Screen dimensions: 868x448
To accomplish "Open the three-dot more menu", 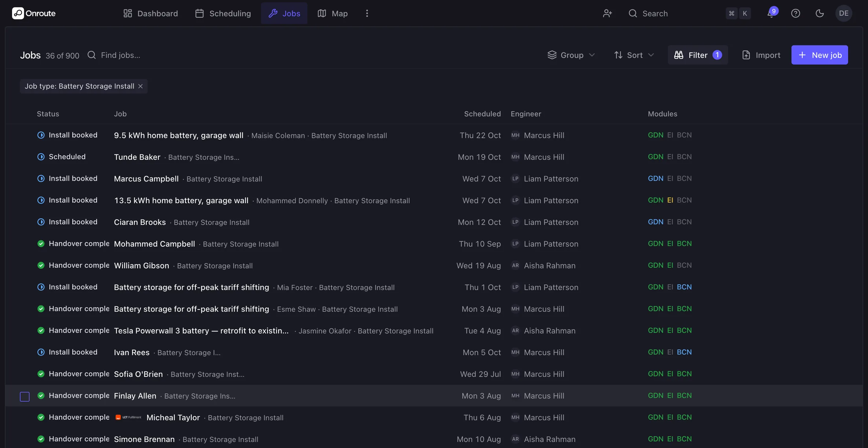I will coord(367,14).
